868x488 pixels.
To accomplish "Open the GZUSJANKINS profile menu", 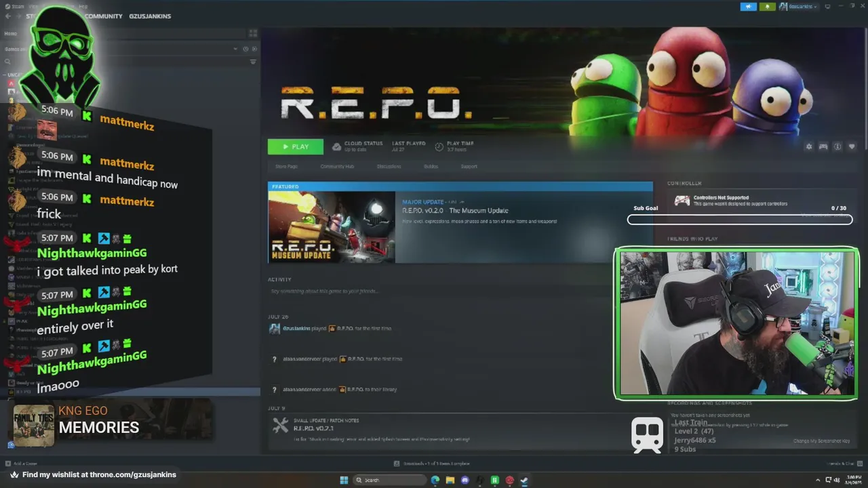I will 150,16.
